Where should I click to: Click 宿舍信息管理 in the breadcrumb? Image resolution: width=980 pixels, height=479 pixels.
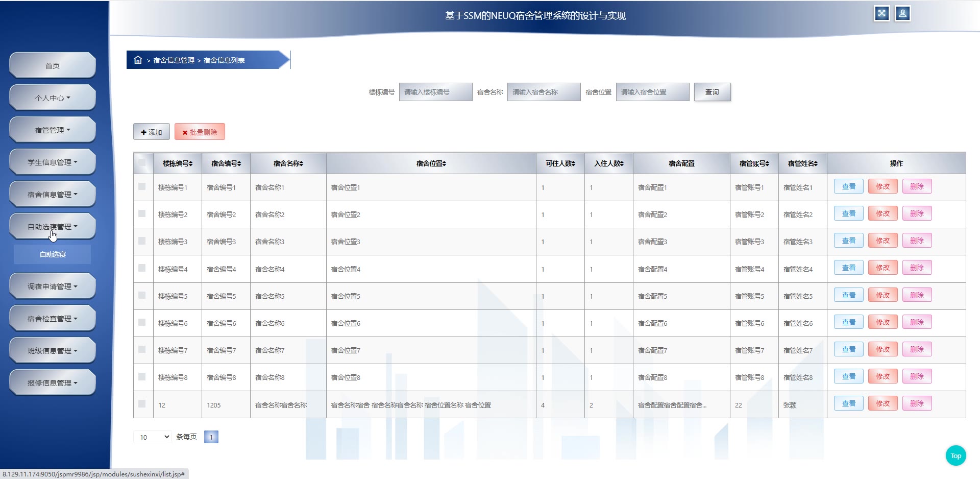coord(174,60)
